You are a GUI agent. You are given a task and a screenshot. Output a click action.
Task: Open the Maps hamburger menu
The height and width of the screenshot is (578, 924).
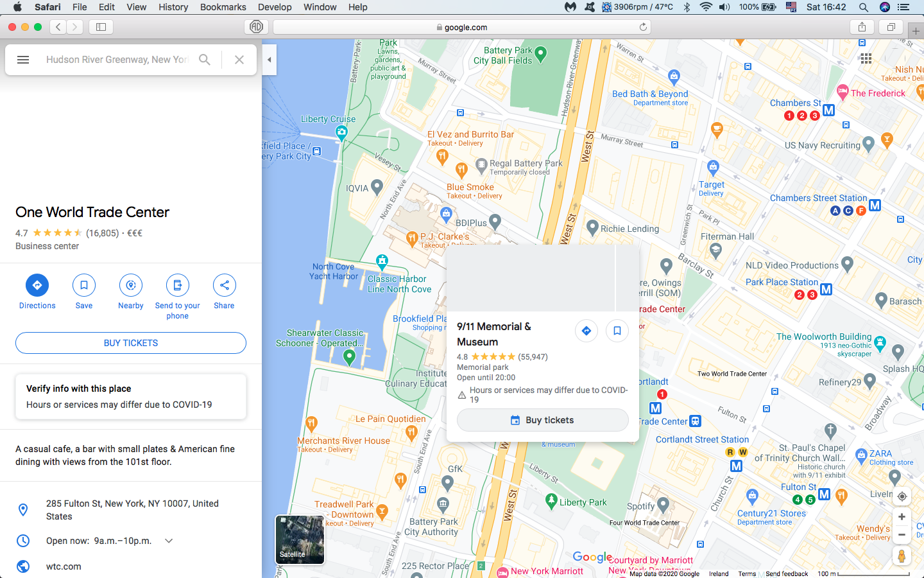[23, 59]
